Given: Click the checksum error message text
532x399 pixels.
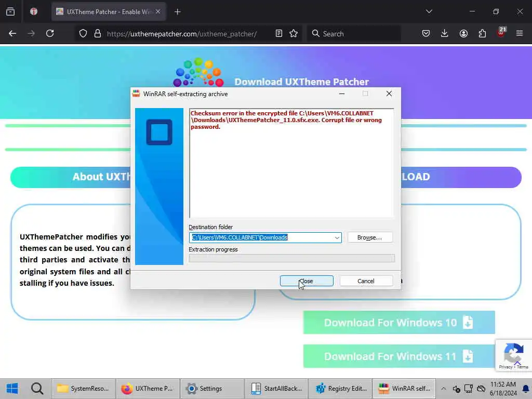Looking at the screenshot, I should point(286,120).
